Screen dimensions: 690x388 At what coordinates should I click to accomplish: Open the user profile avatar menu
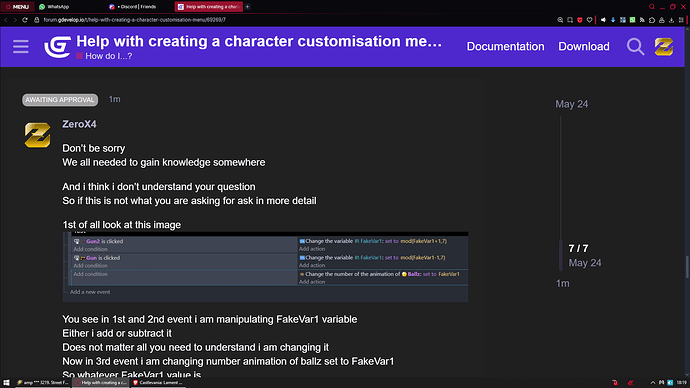(x=664, y=47)
